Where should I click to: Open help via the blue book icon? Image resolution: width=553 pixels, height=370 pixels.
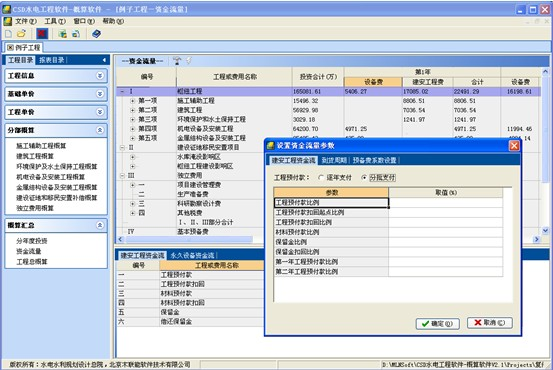click(96, 34)
